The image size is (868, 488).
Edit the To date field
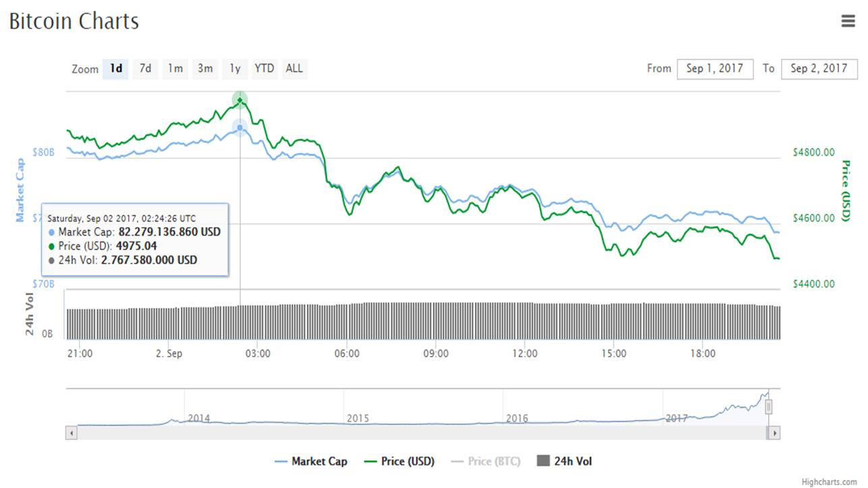pyautogui.click(x=819, y=69)
